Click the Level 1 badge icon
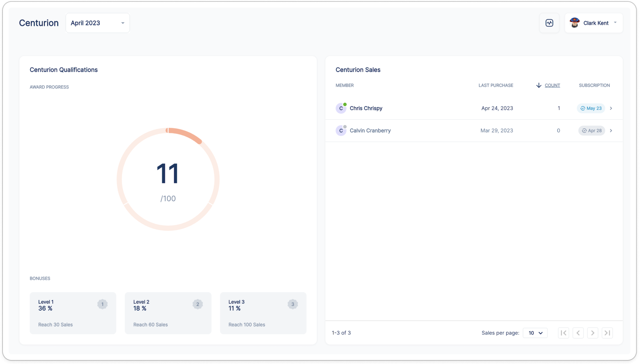The image size is (641, 364). pos(102,304)
